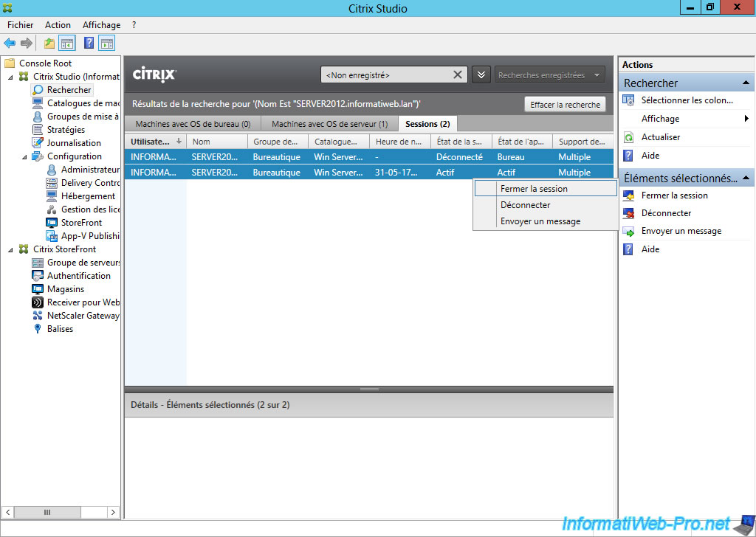Toggle the Action pane toolbar icon
The width and height of the screenshot is (756, 537).
pyautogui.click(x=106, y=44)
